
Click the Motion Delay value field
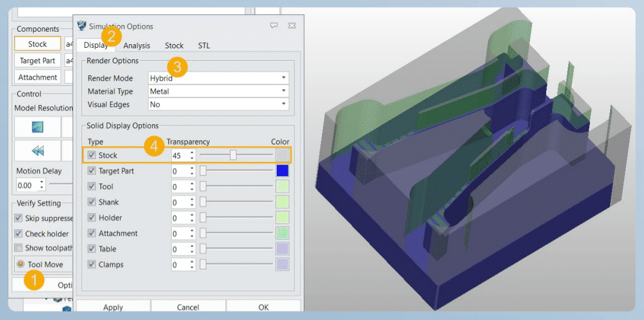tap(30, 185)
